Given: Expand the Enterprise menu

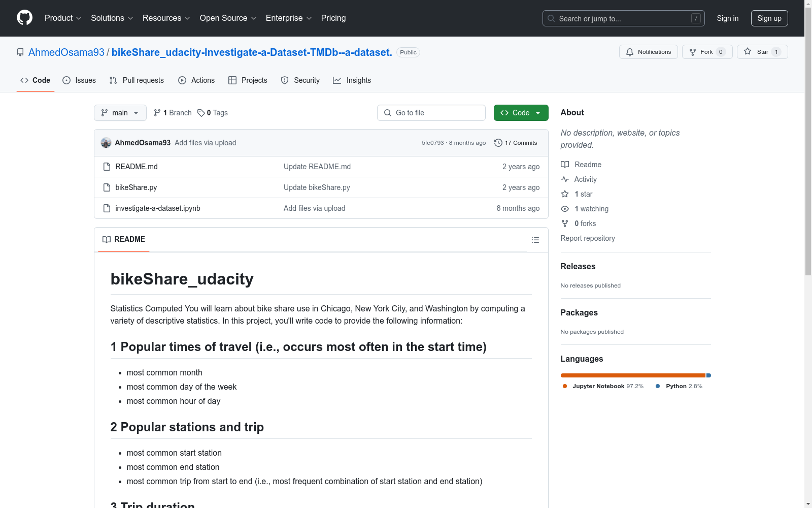Looking at the screenshot, I should coord(289,18).
